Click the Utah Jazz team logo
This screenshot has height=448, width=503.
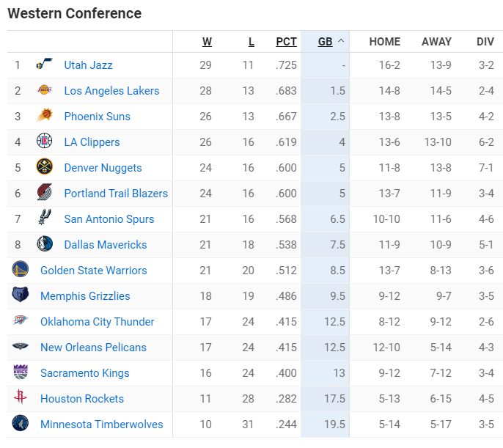click(44, 65)
